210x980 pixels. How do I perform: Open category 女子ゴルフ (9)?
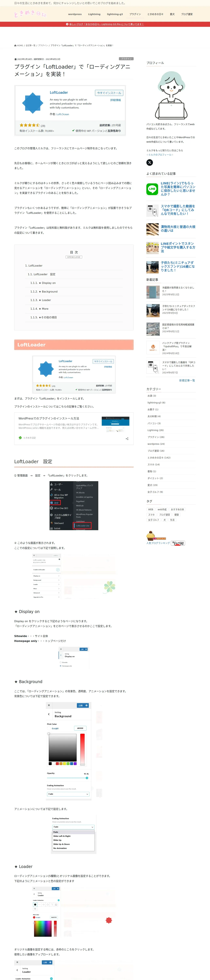(x=155, y=492)
